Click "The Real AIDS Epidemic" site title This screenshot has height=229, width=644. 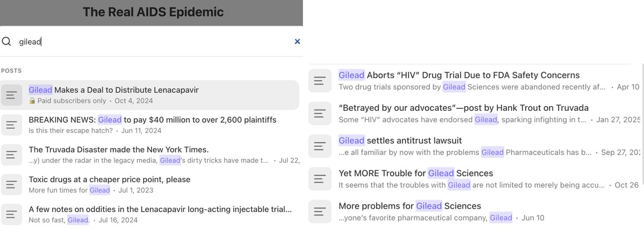pos(153,12)
